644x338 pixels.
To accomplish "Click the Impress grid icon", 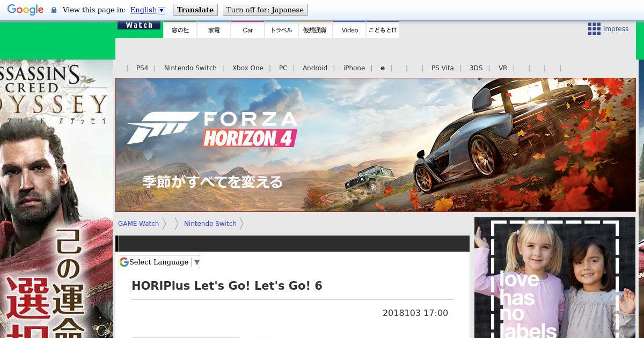I will click(594, 29).
